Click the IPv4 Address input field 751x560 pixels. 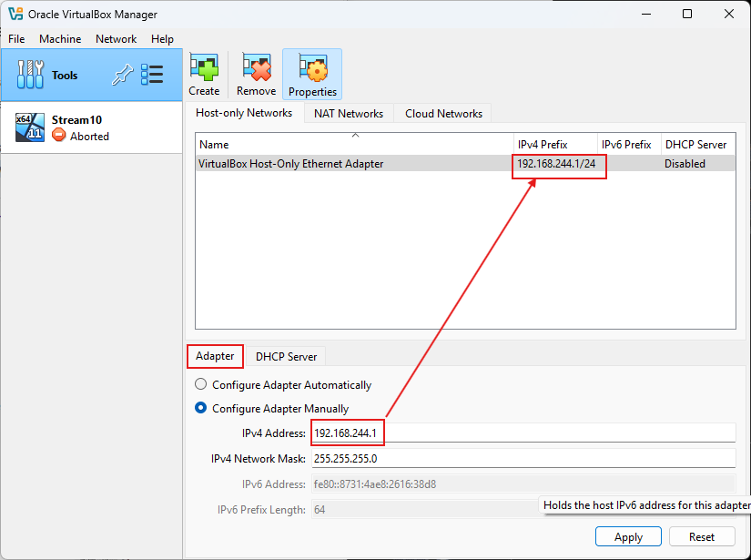point(523,433)
